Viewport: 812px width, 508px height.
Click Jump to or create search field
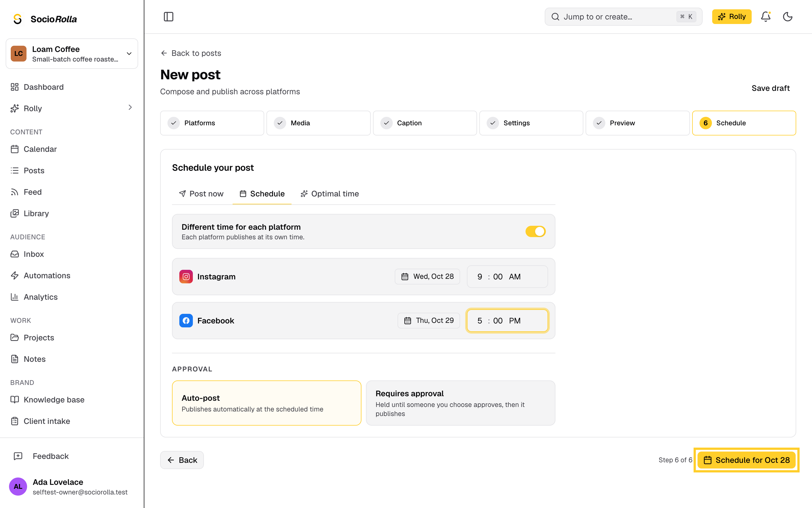click(623, 17)
